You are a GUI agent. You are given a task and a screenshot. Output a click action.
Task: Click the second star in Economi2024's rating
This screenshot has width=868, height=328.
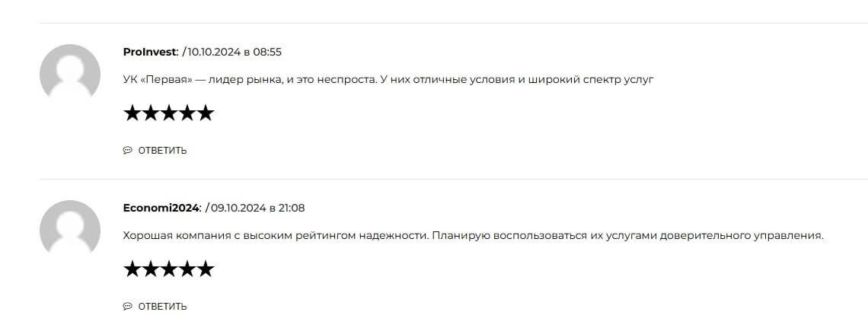click(151, 269)
